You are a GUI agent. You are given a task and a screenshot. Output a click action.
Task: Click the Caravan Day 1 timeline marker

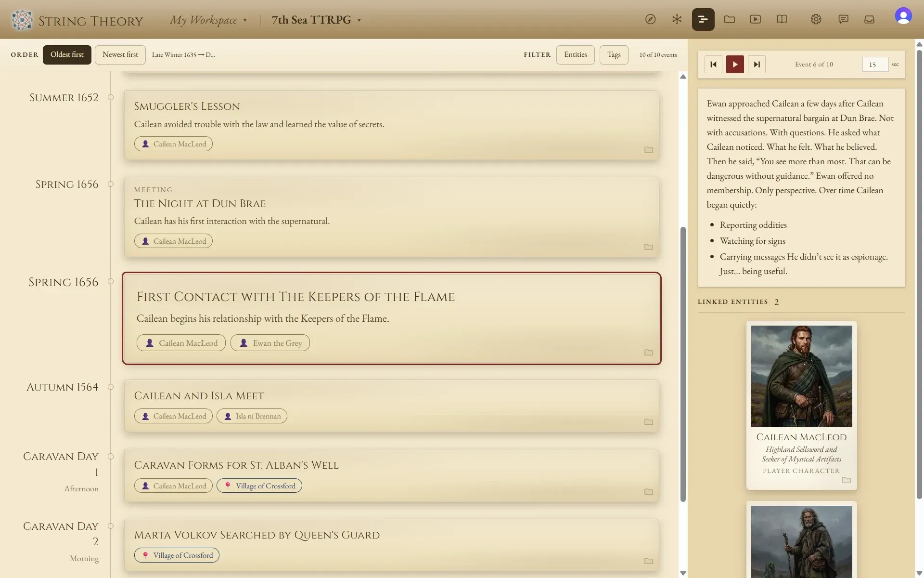[111, 456]
